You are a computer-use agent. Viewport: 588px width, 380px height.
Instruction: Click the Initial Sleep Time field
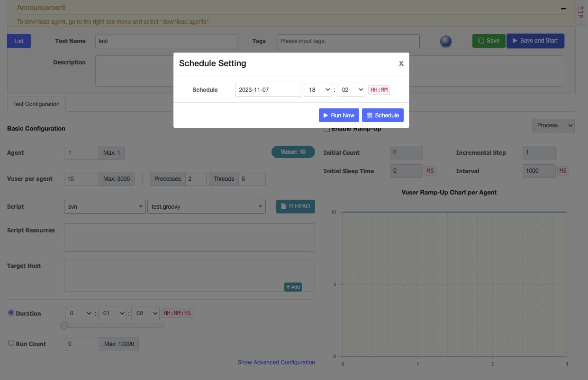406,171
